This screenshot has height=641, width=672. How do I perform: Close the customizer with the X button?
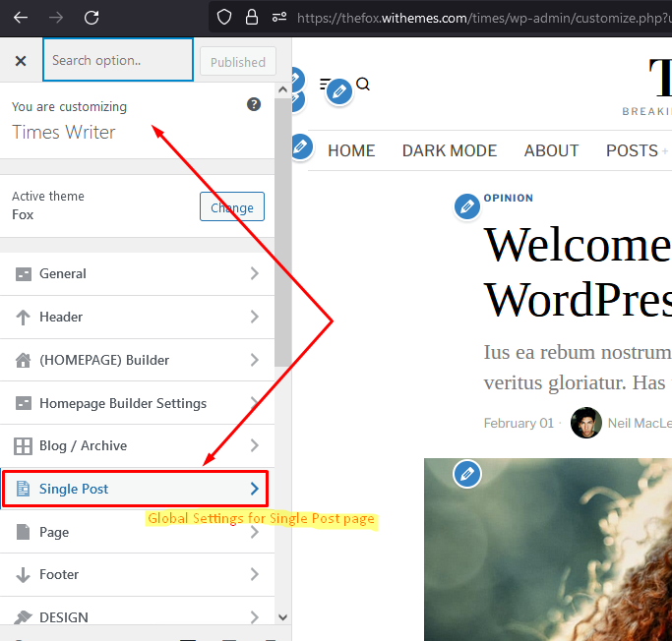[21, 61]
